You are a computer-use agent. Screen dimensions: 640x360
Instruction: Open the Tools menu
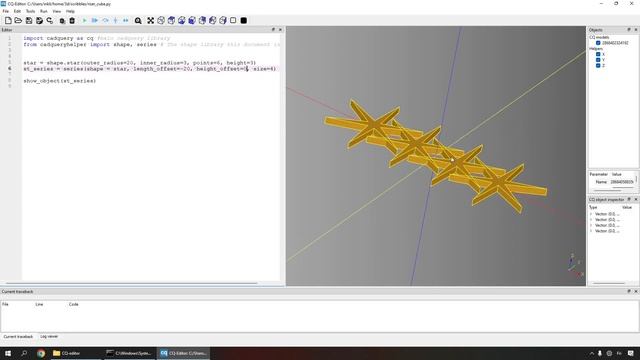click(x=31, y=11)
